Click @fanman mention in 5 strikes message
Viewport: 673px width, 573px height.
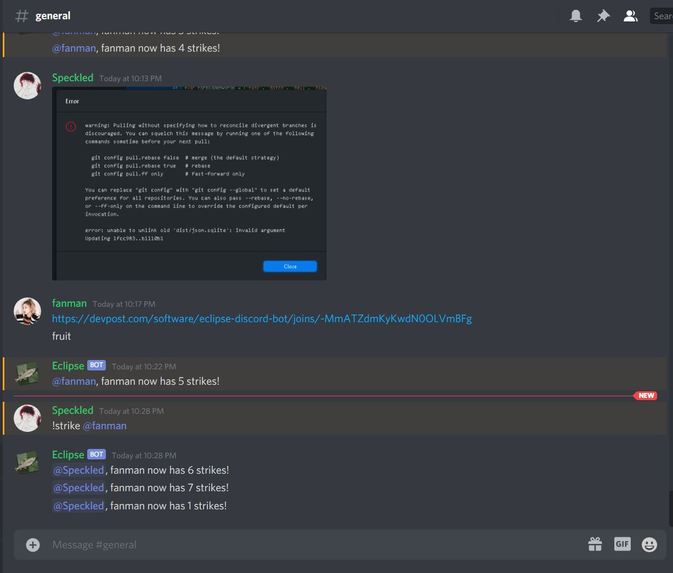tap(74, 381)
